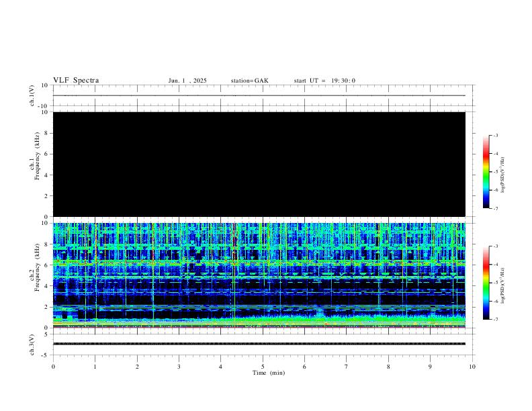Click the lower colorbar 'log(PSD)' label
Viewport: 532px width, 411px height.
pyautogui.click(x=503, y=285)
